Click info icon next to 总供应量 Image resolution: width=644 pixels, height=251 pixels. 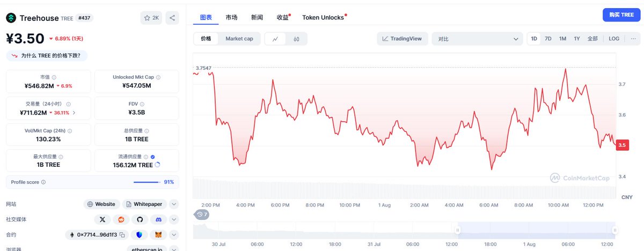(x=145, y=130)
